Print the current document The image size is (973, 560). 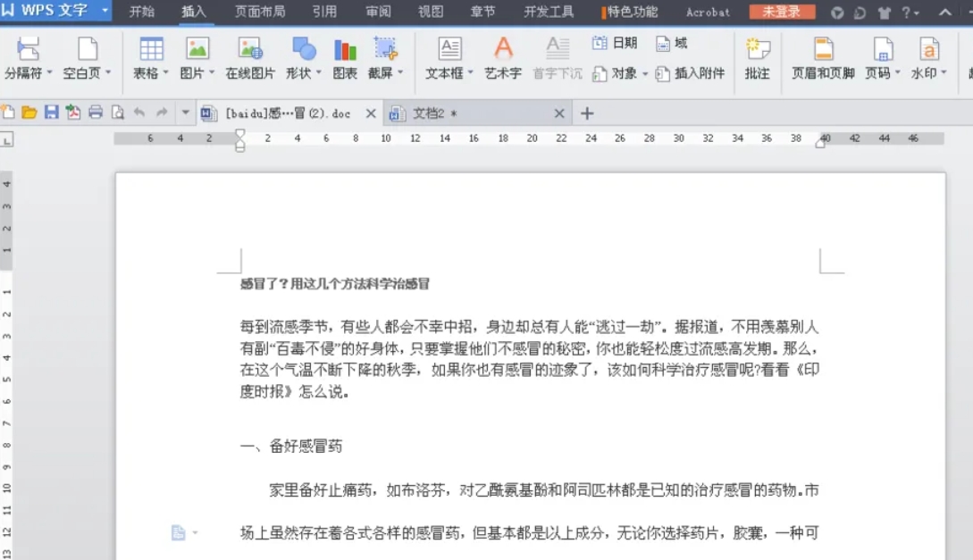(x=96, y=112)
